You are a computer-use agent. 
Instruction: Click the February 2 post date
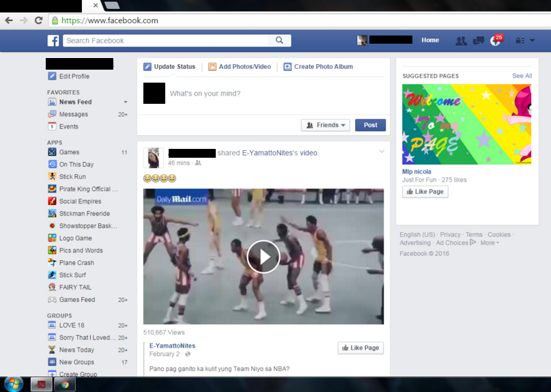pos(164,354)
